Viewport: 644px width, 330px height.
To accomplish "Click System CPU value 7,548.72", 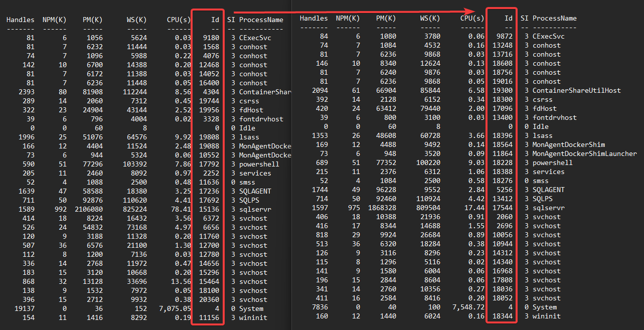I will point(468,307).
